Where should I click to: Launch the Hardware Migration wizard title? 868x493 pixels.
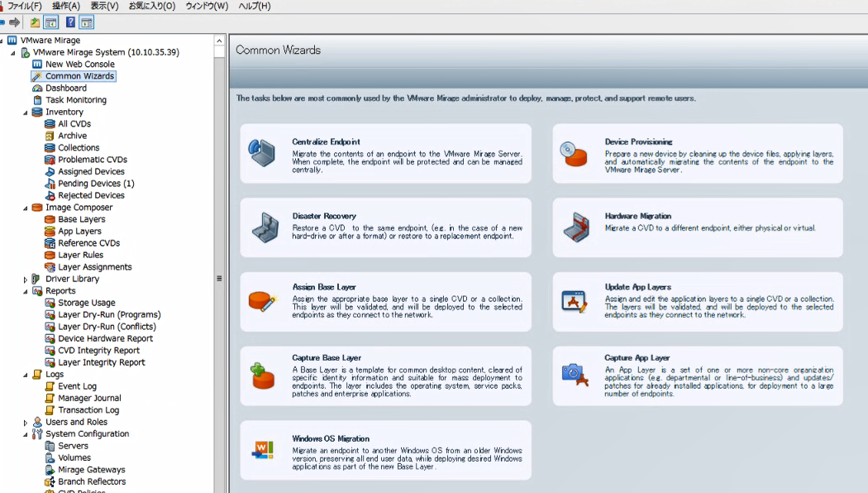[637, 216]
